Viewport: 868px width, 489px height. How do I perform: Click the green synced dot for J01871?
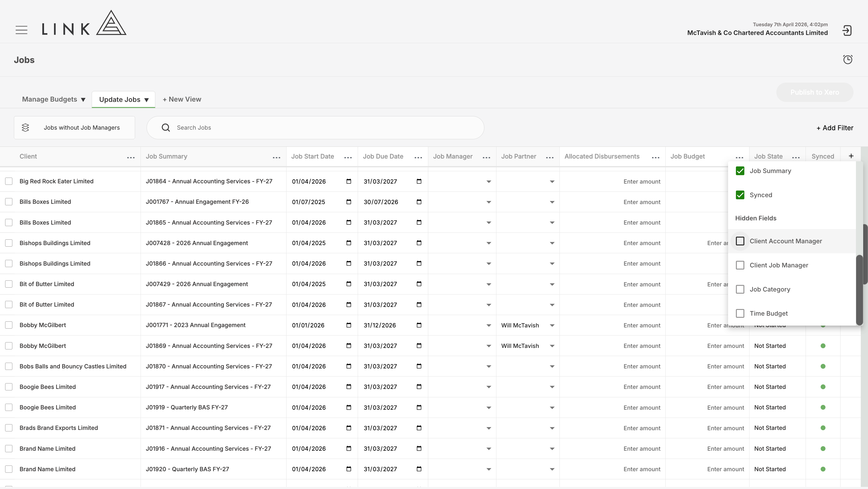point(823,428)
